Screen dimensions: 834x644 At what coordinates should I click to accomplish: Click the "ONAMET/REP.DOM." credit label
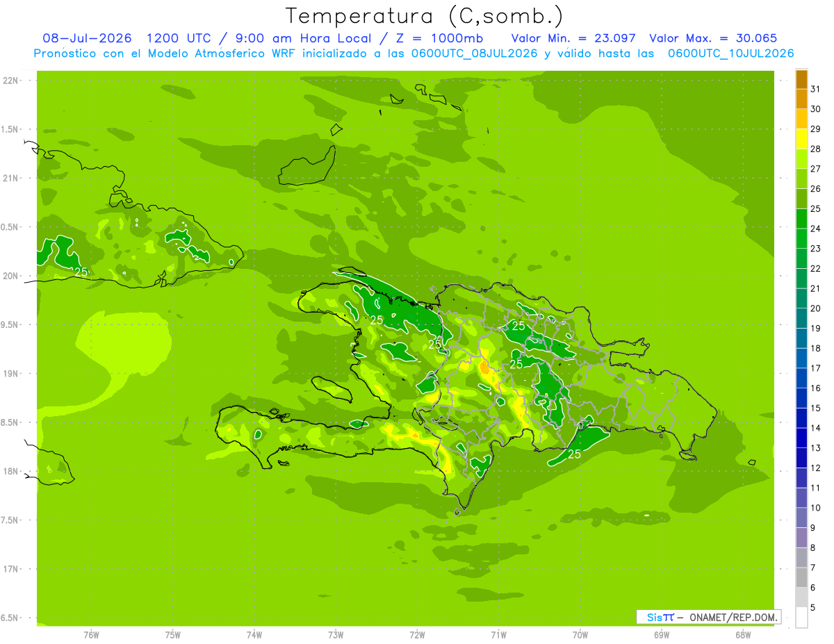pyautogui.click(x=732, y=617)
